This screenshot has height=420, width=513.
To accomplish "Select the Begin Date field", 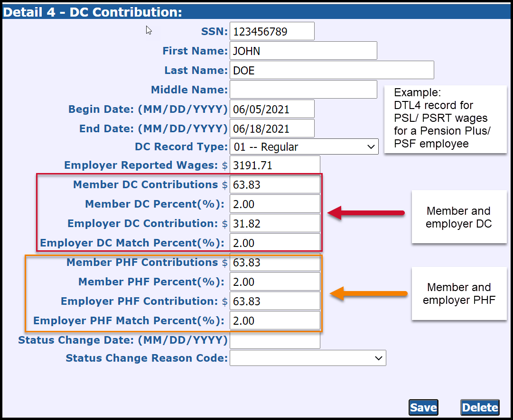I will coord(272,109).
